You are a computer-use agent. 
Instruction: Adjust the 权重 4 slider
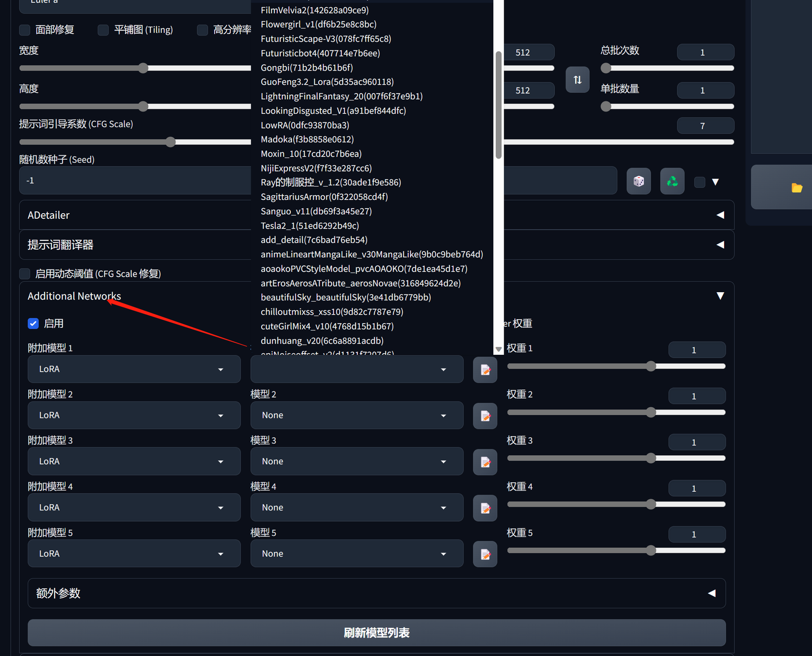pyautogui.click(x=616, y=505)
